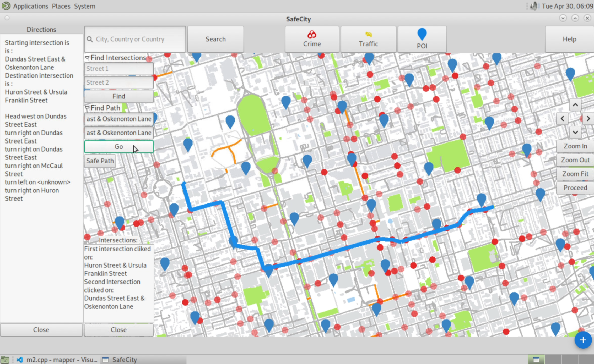Pan map right with arrow button
The width and height of the screenshot is (594, 364).
pos(588,119)
